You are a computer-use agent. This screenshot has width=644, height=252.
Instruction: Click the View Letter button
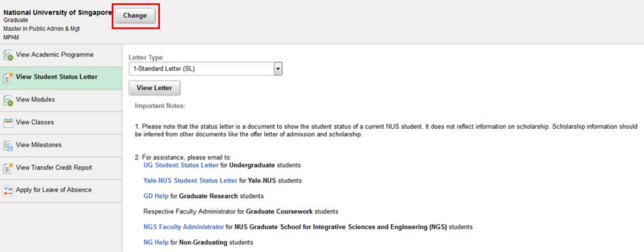point(154,88)
